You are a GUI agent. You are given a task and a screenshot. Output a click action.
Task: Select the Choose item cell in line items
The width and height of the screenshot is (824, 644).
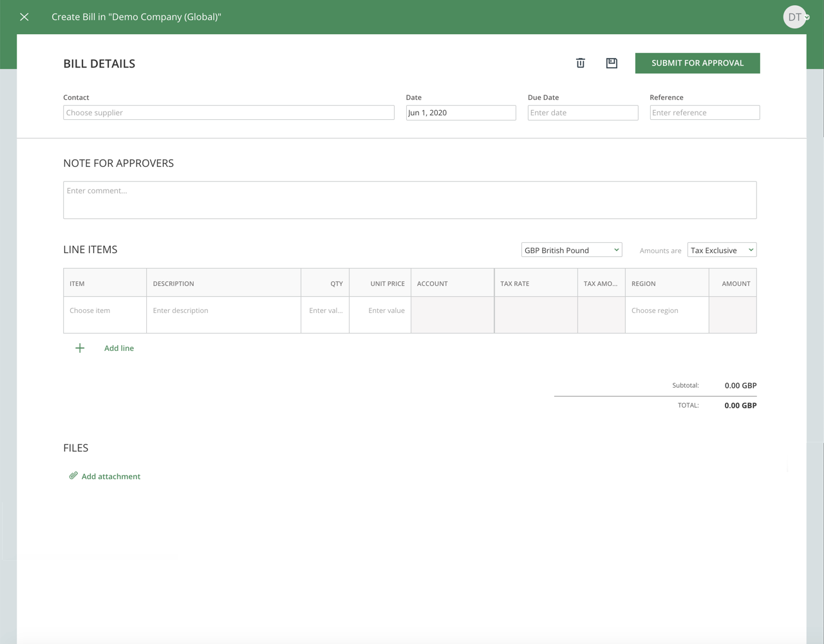pyautogui.click(x=104, y=314)
